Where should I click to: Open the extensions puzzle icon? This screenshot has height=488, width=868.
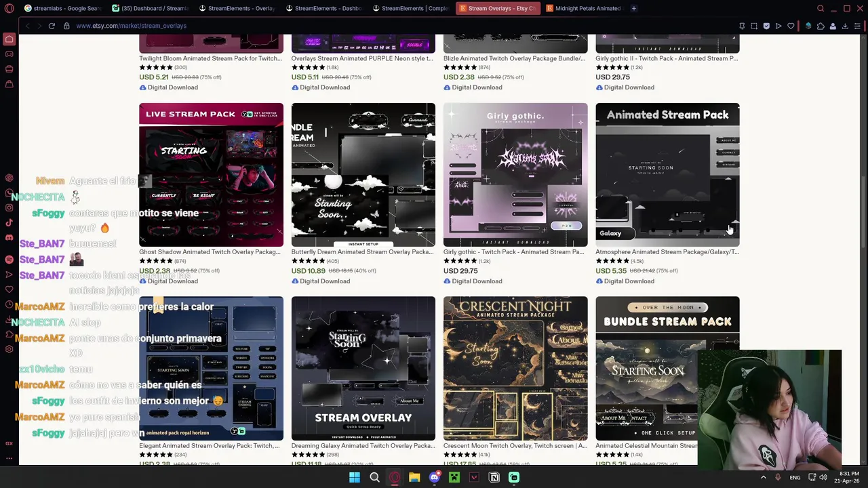point(821,26)
